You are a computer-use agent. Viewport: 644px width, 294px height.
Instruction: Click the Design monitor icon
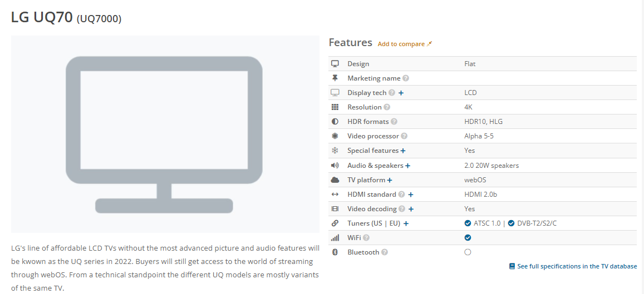[x=335, y=63]
